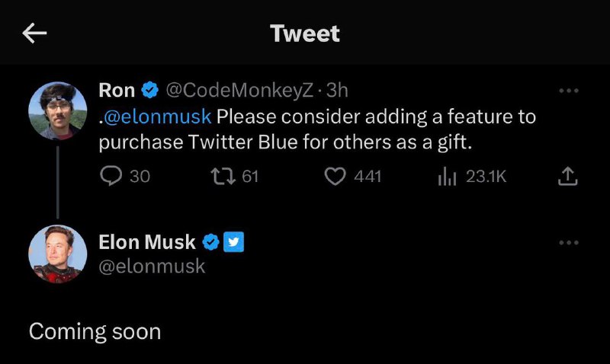This screenshot has width=610, height=364.
Task: Open the Elon Musk display name
Action: click(147, 242)
